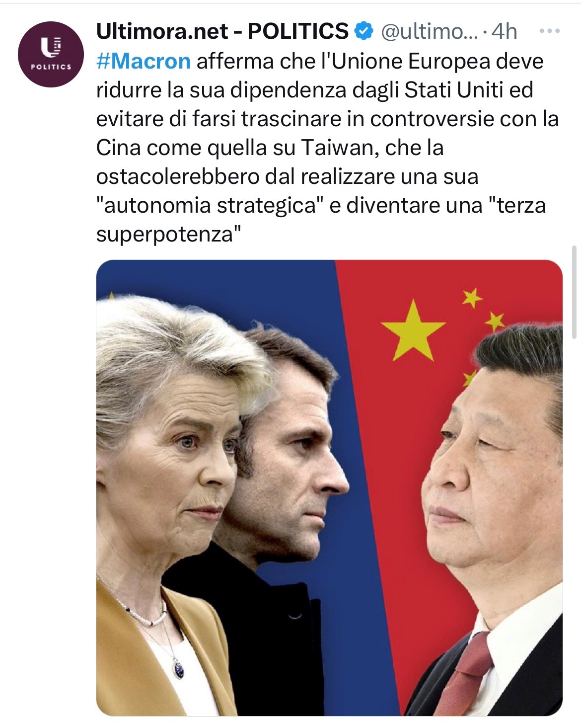Open the Ultimora.net - POLITICS account name
581x728 pixels.
pos(222,31)
